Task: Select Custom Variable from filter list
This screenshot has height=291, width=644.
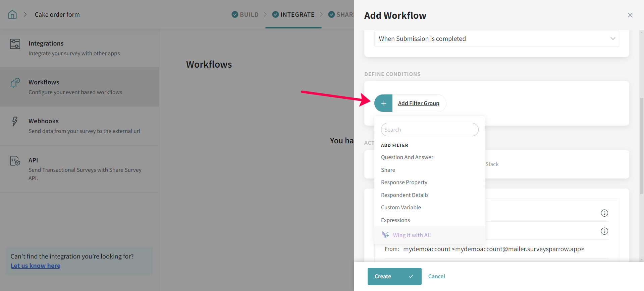Action: 401,207
